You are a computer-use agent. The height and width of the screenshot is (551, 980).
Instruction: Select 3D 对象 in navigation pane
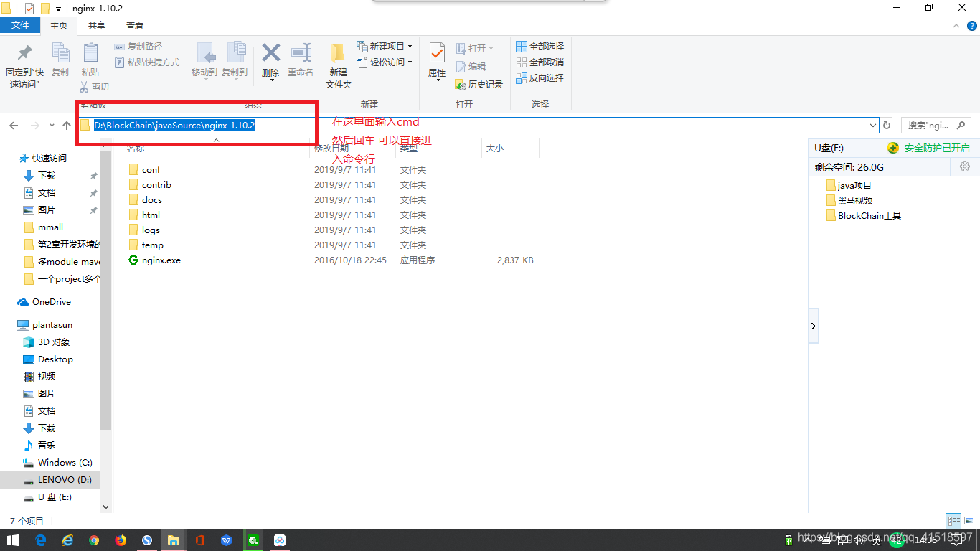click(x=54, y=342)
